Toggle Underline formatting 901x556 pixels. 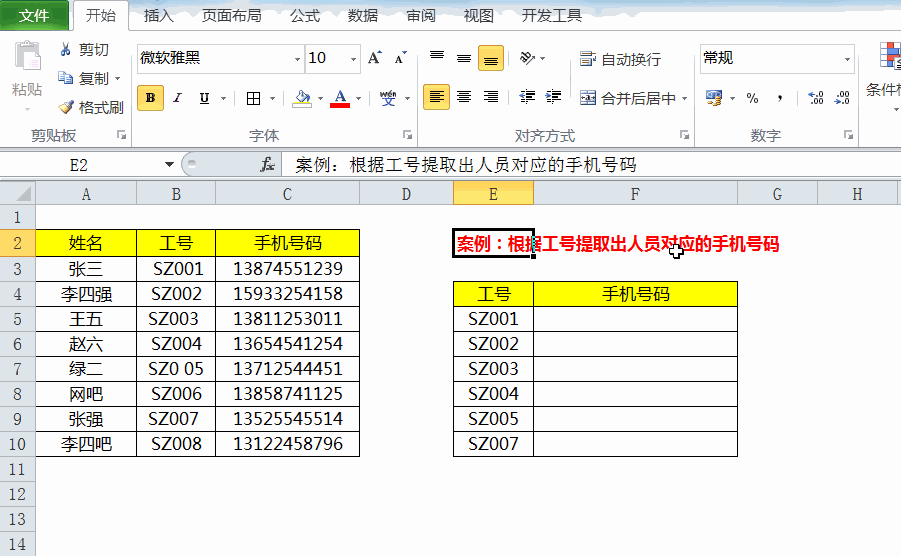tap(204, 98)
